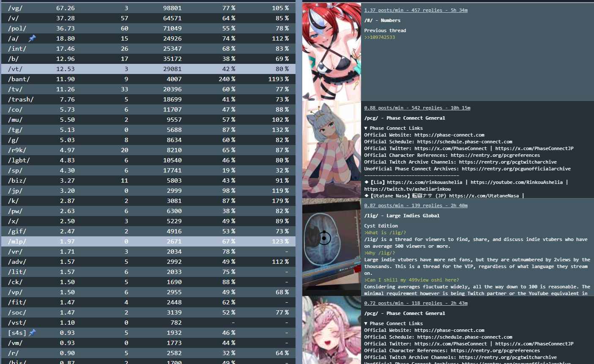This screenshot has width=594, height=364.
Task: Select the /pw/ board name
Action: pos(15,211)
